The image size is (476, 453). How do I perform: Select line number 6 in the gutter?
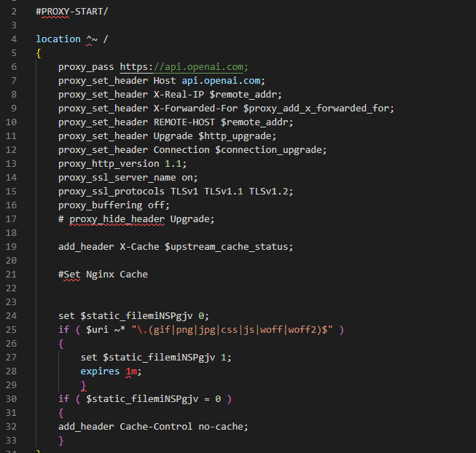(14, 67)
